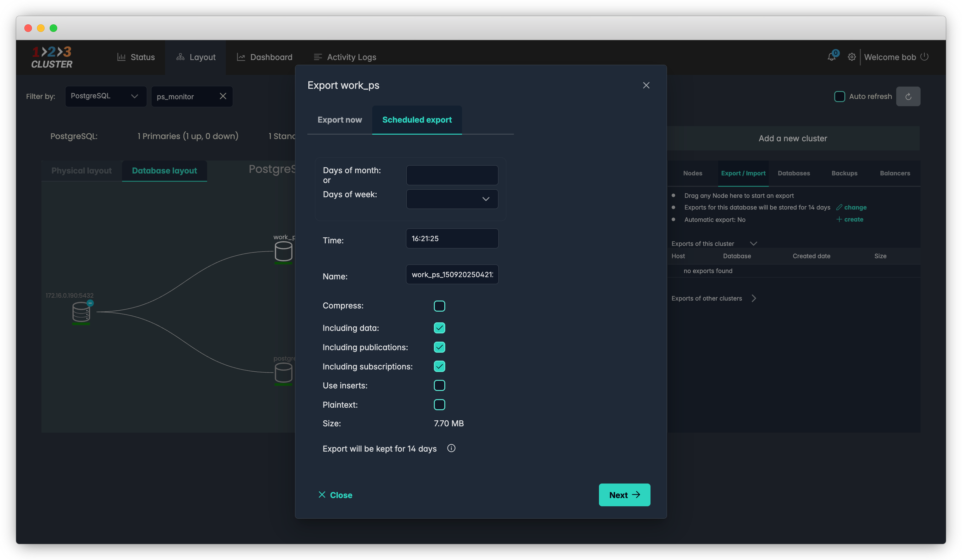Click the info icon beside retention text
This screenshot has width=962, height=560.
(x=451, y=448)
